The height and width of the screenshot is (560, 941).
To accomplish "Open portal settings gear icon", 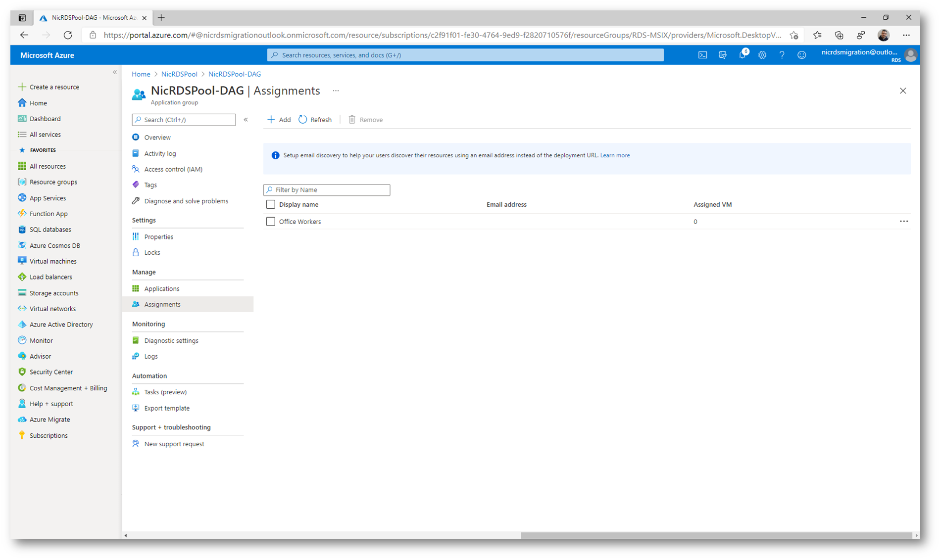I will [762, 55].
